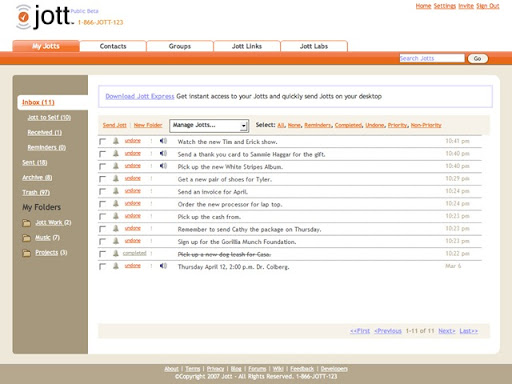The width and height of the screenshot is (512, 384).
Task: Click the Search Jotts input field
Action: pyautogui.click(x=432, y=58)
